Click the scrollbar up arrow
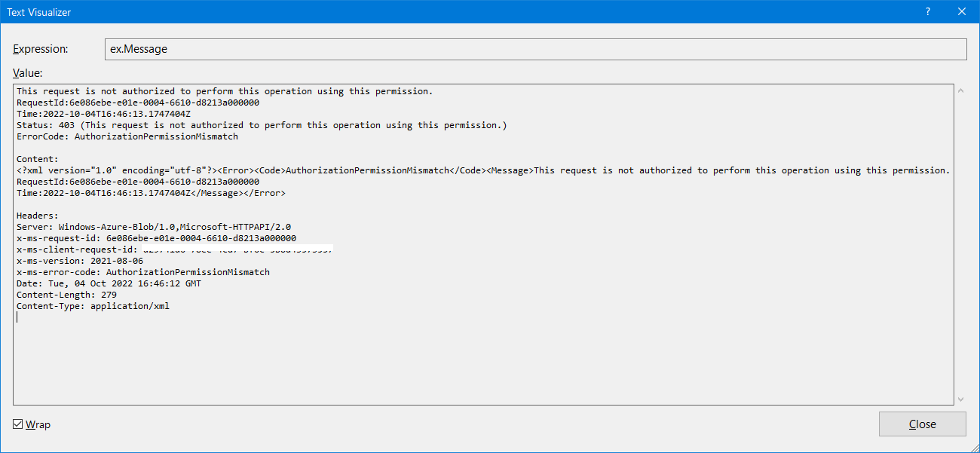 960,89
